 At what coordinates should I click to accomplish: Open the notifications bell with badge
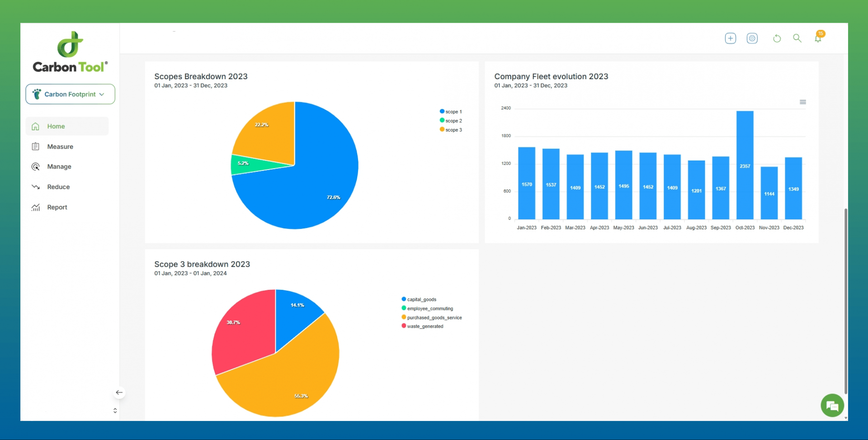coord(818,38)
